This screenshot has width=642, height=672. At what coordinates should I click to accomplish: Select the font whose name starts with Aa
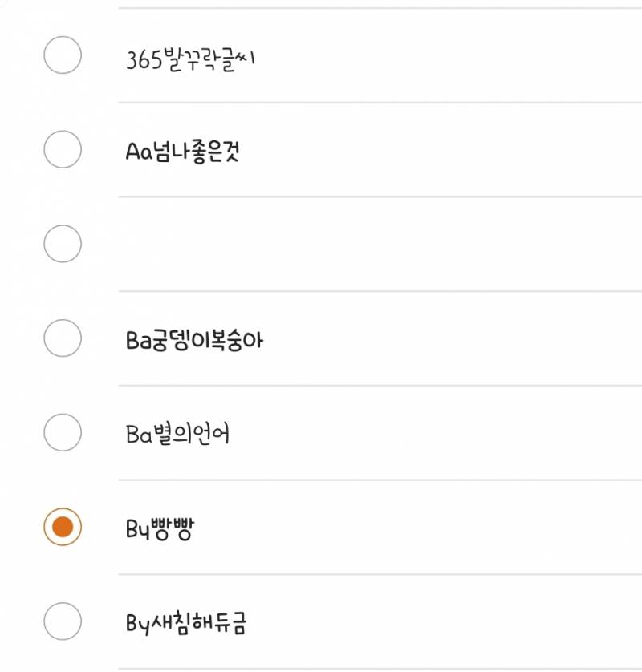click(62, 149)
